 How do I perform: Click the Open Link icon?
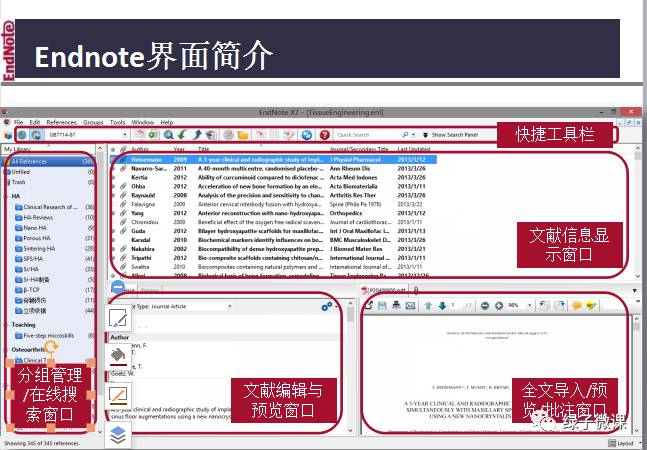pyautogui.click(x=228, y=134)
